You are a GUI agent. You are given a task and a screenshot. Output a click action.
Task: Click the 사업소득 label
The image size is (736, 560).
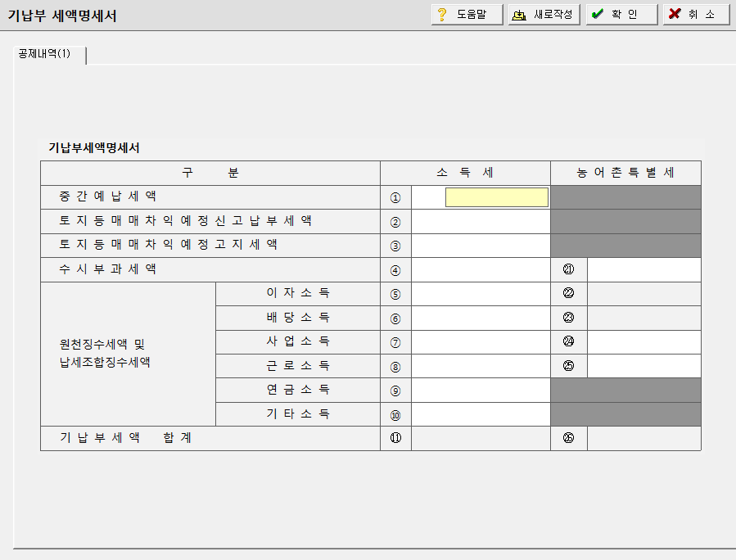298,341
